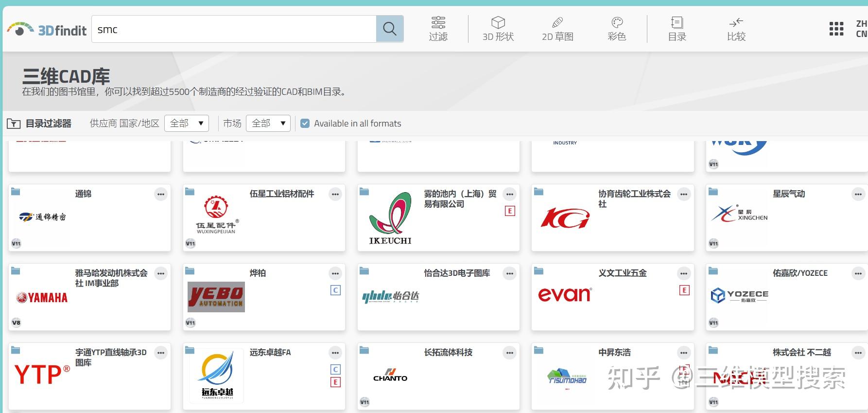Open the CHANTO logo thumbnail
868x413 pixels.
pyautogui.click(x=390, y=375)
